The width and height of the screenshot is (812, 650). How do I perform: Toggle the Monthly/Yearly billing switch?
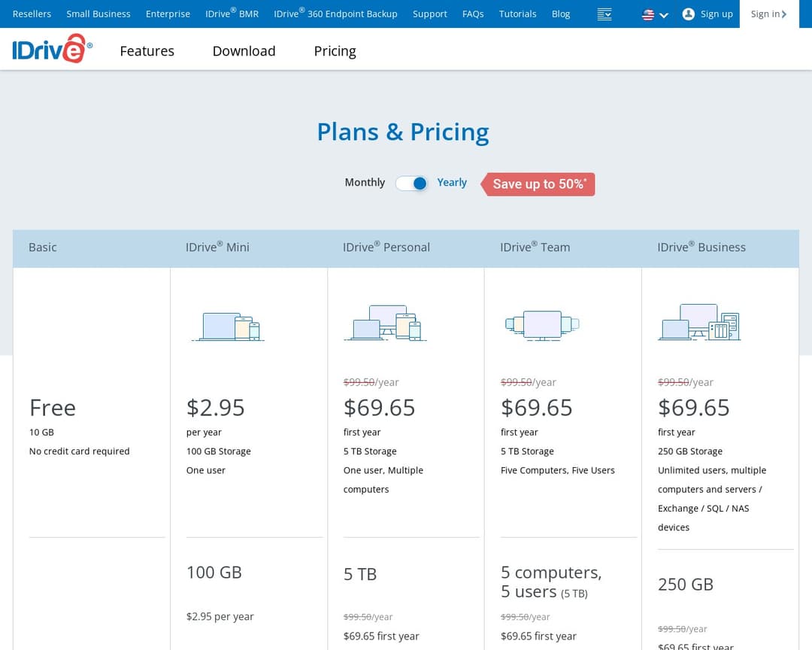412,184
